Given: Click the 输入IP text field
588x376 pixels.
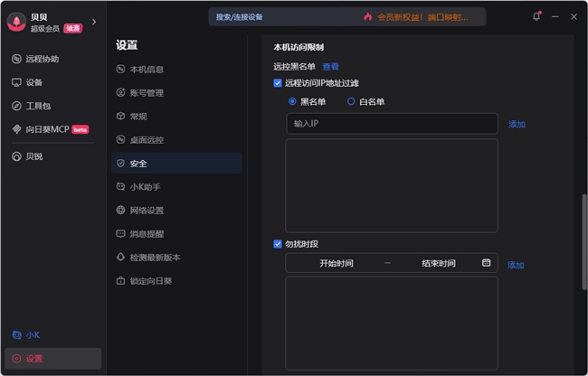Looking at the screenshot, I should [391, 124].
